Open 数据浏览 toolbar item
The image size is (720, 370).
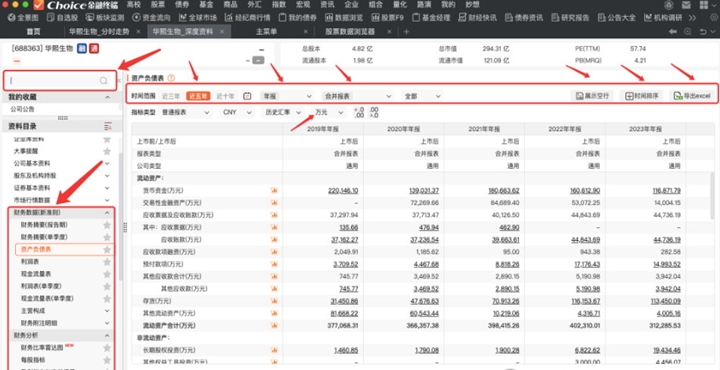343,18
